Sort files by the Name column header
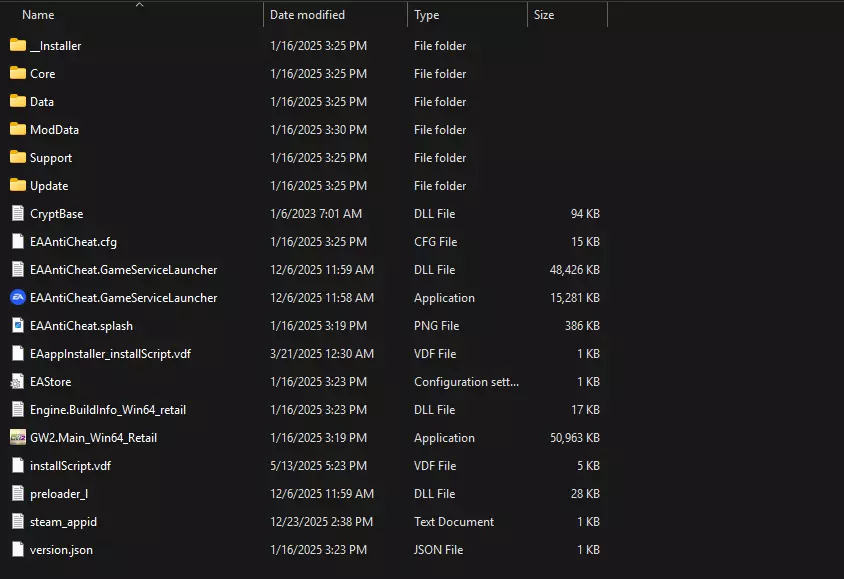Screen dimensions: 844x579 tap(38, 15)
